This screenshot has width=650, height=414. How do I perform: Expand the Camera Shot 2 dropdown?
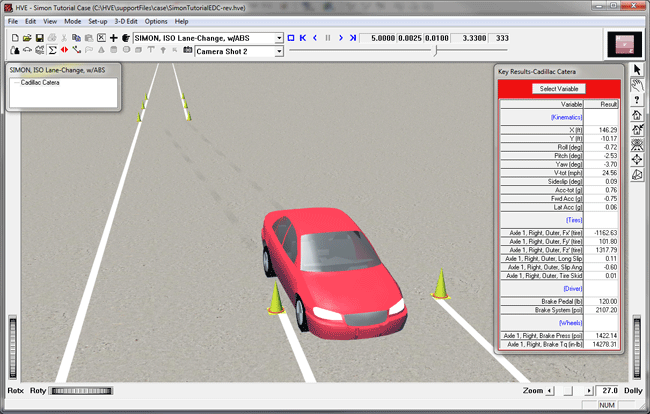click(278, 50)
